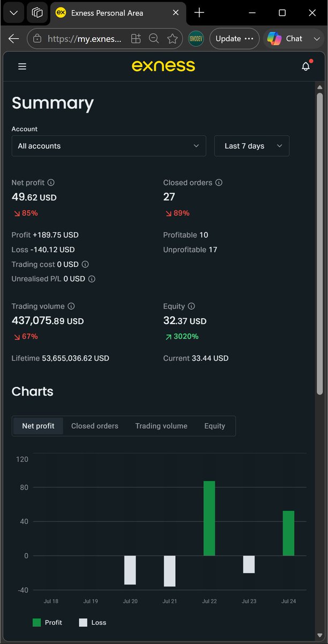328x644 pixels.
Task: Click the 32.37 USD equity value
Action: point(185,321)
